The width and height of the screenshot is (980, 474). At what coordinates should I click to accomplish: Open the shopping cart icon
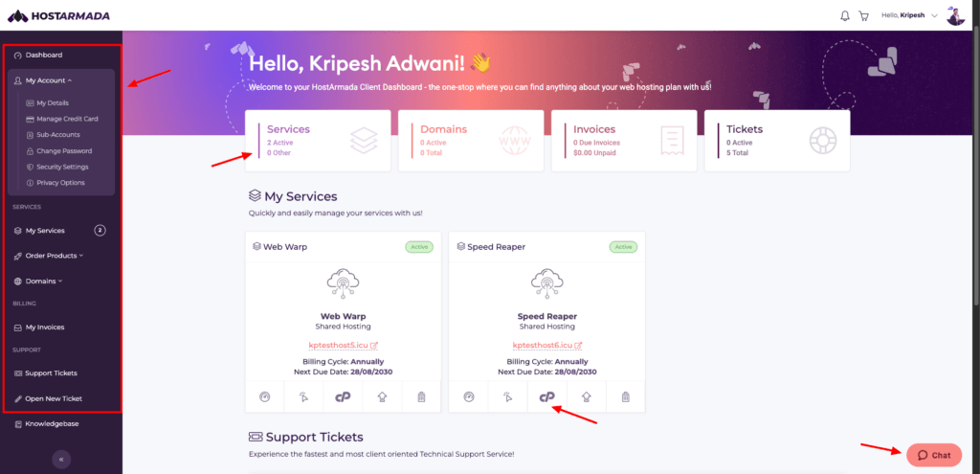point(864,15)
